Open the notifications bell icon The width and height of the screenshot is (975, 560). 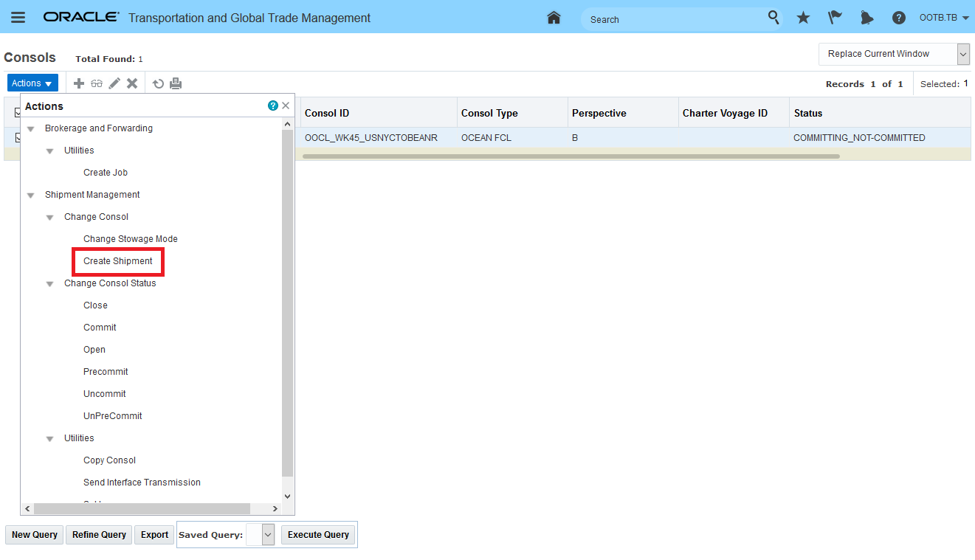pos(867,18)
